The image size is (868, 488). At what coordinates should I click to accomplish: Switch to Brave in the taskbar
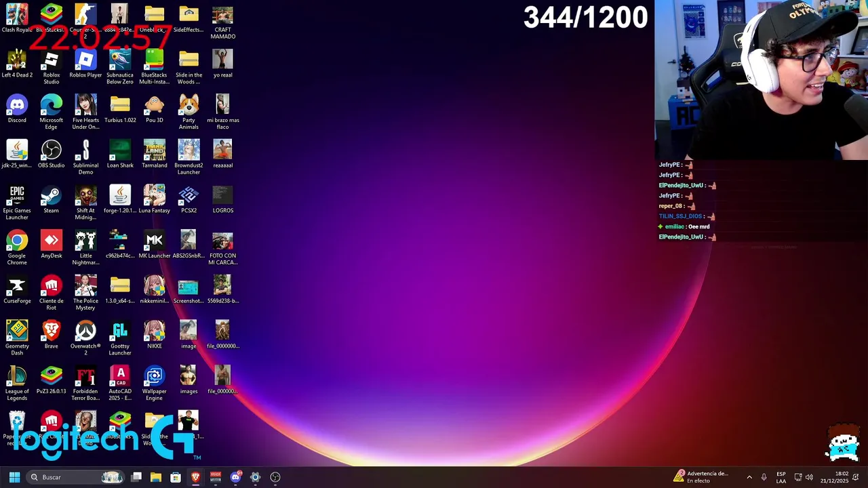click(x=195, y=477)
